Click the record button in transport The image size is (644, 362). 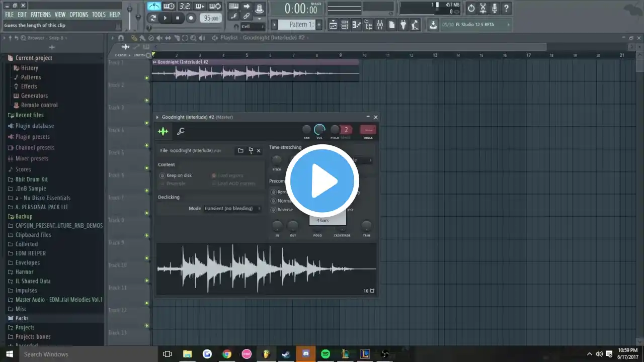191,18
